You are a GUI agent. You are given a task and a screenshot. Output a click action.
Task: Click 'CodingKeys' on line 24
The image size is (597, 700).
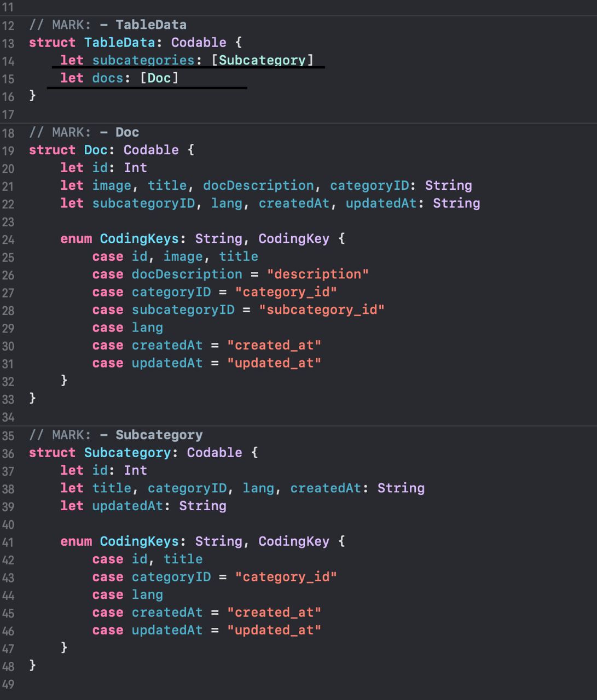(140, 238)
